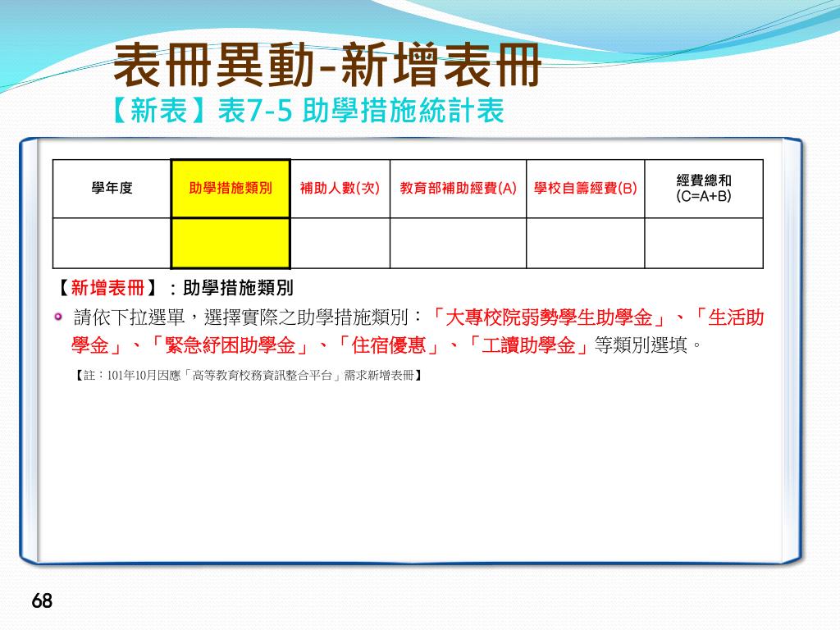This screenshot has width=840, height=630.
Task: Click the 學年度 header cell
Action: [x=112, y=189]
